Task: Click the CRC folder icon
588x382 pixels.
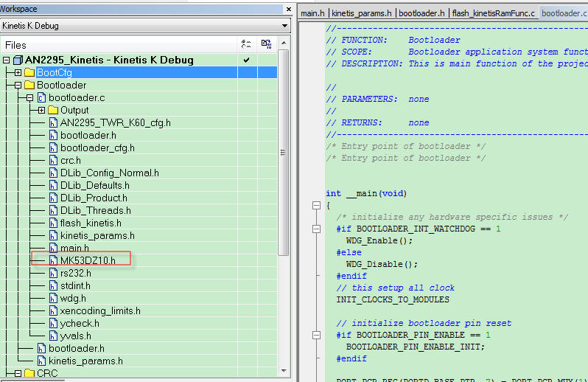Action: [29, 373]
